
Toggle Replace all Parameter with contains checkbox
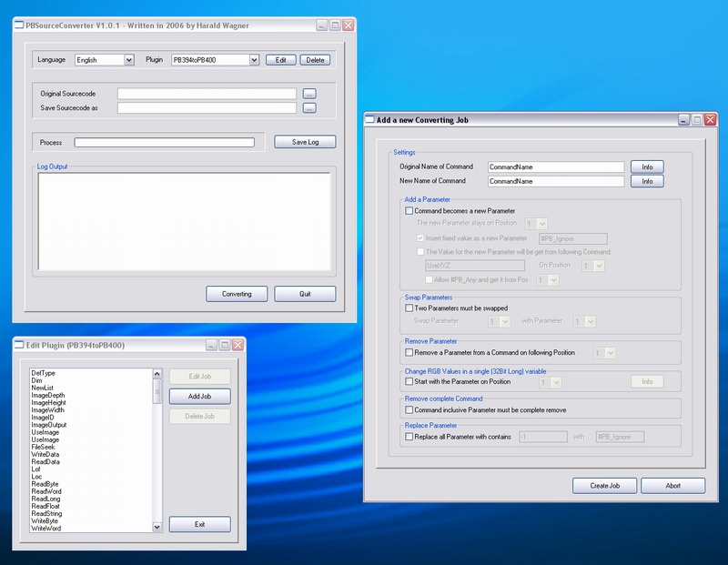click(x=409, y=437)
